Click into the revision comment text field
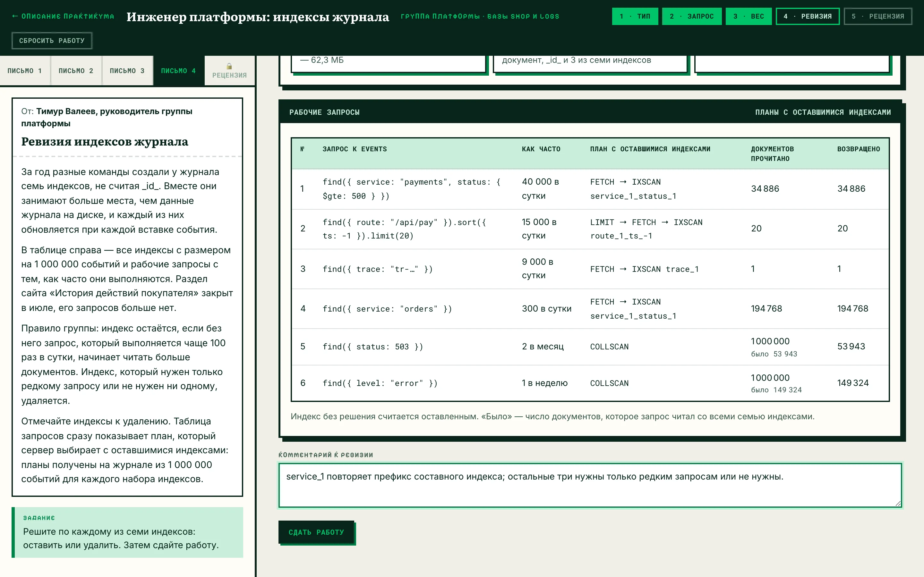924x577 pixels. tap(590, 485)
